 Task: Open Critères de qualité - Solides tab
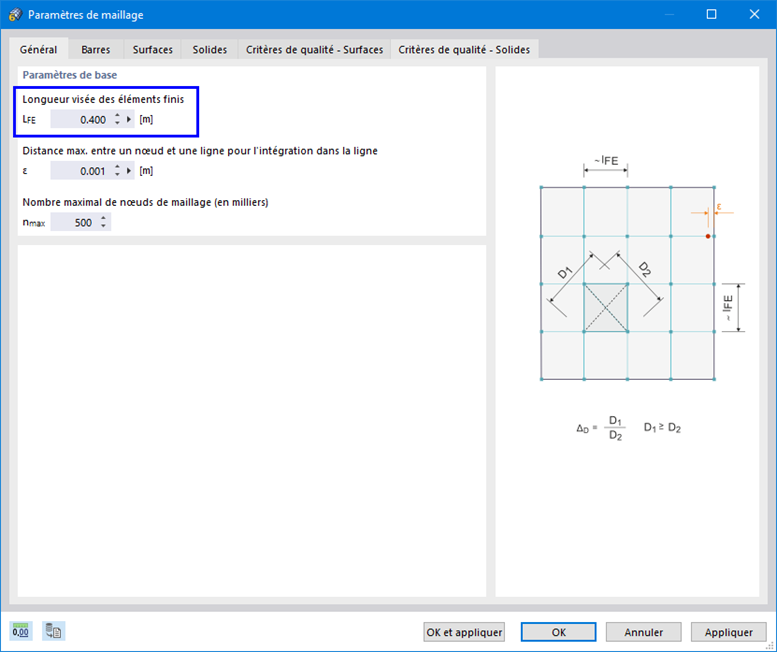coord(464,50)
